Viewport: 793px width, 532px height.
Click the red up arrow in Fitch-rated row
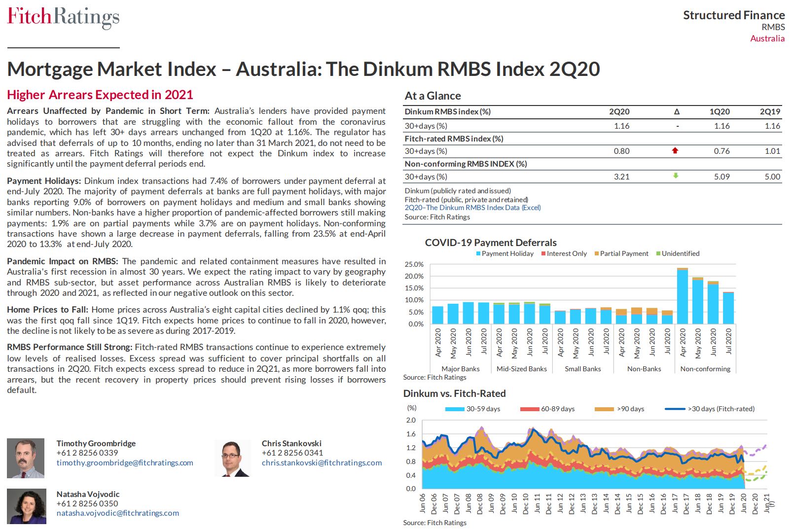point(675,151)
